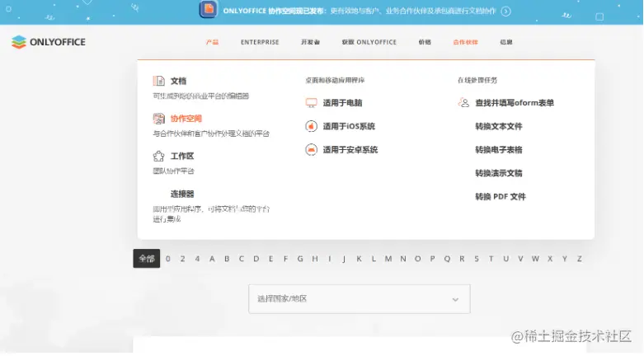Select 适用于iOS系统
Image resolution: width=644 pixels, height=356 pixels.
[x=349, y=126]
